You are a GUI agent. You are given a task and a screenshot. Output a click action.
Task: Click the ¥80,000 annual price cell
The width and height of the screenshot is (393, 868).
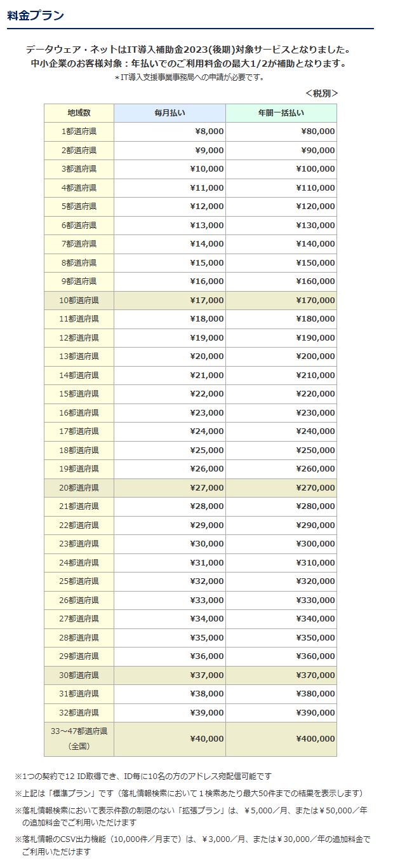click(318, 132)
